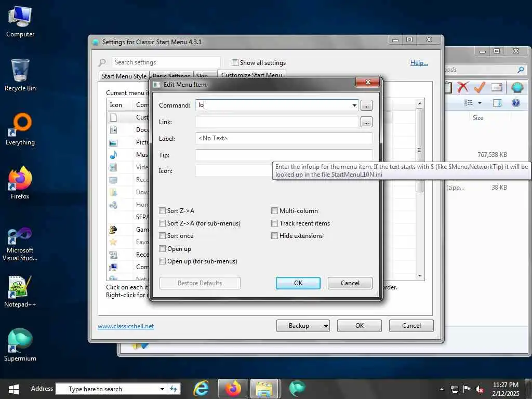
Task: Click the menu items list vertical scrollbar thumb
Action: (x=420, y=150)
